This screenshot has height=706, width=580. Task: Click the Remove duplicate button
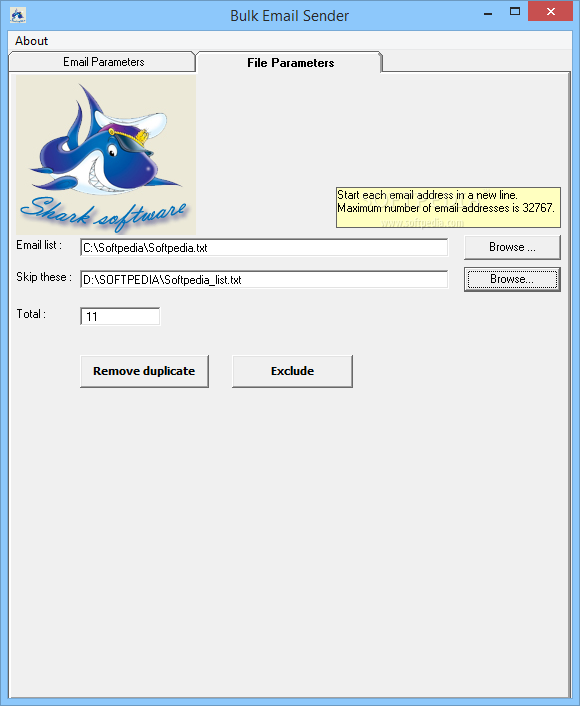pos(144,371)
